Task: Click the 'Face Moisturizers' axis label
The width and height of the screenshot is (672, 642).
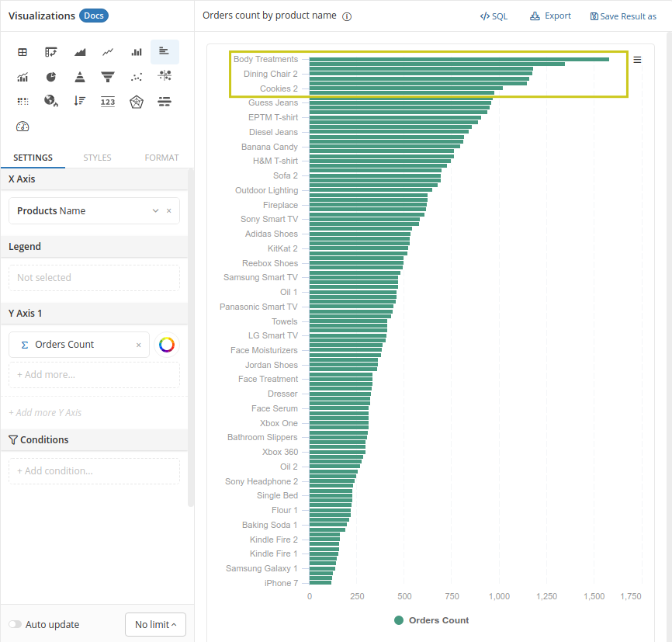Action: 264,350
